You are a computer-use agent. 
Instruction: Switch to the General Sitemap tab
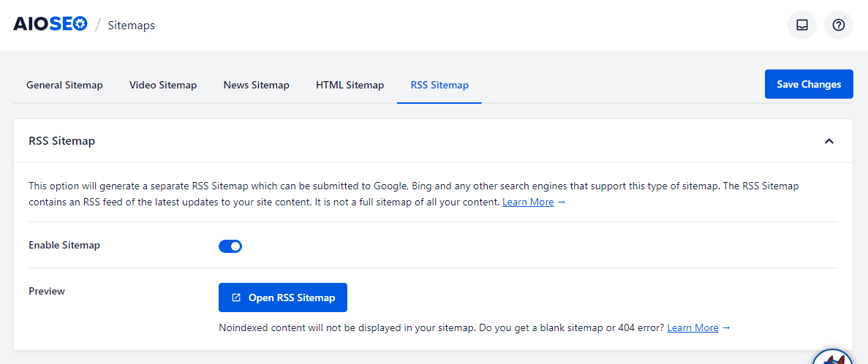[x=65, y=86]
